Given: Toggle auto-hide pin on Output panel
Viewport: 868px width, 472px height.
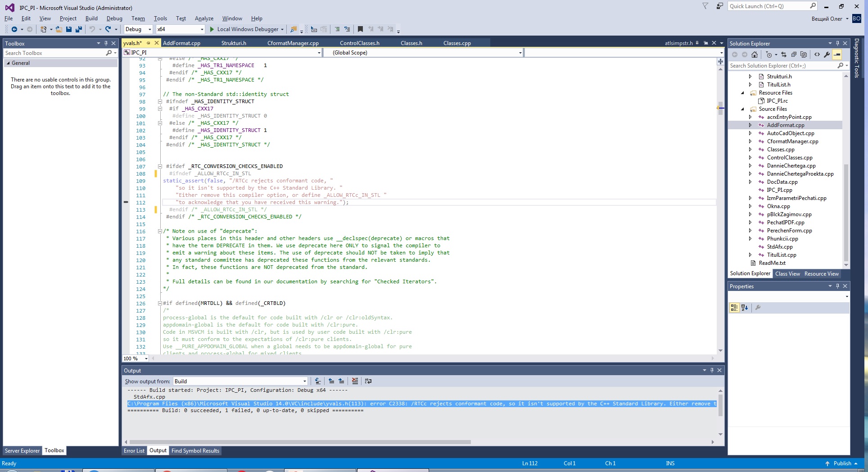Looking at the screenshot, I should [x=712, y=370].
